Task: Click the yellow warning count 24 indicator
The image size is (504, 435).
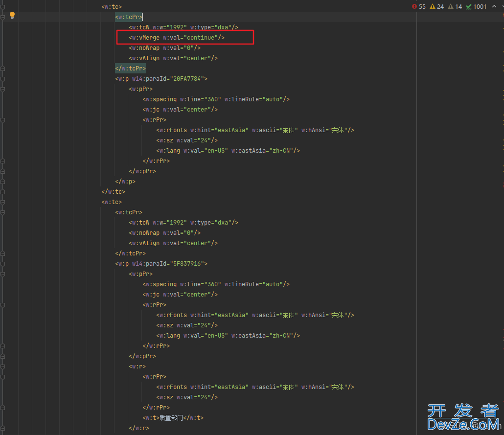Action: (437, 7)
